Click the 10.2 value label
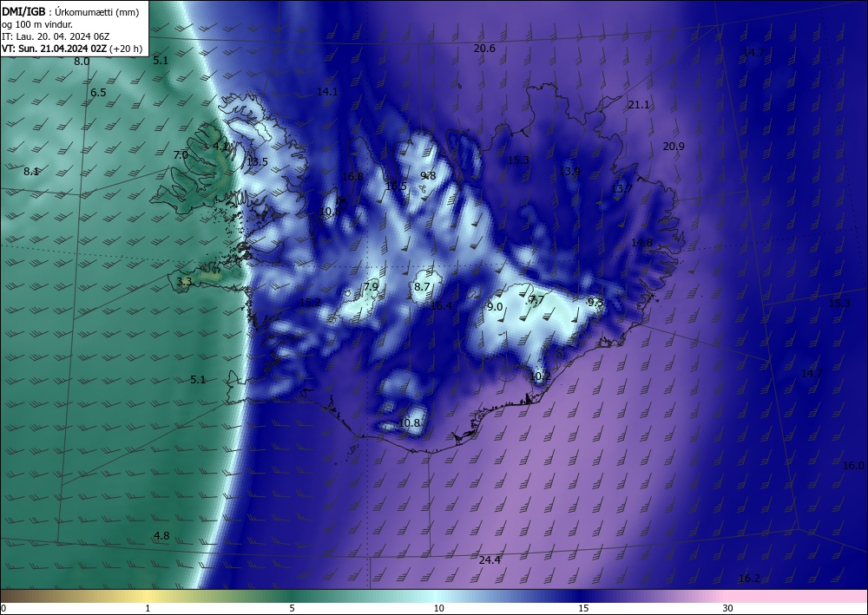868x615 pixels. (540, 376)
